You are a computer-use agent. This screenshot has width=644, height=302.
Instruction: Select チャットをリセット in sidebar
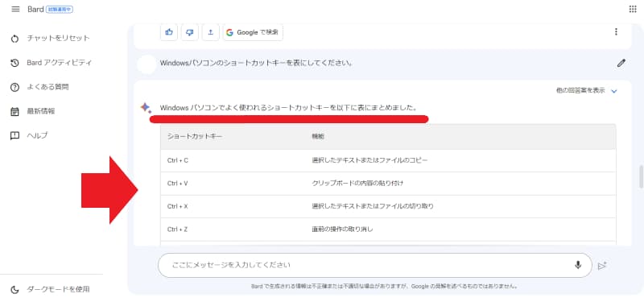pos(58,38)
